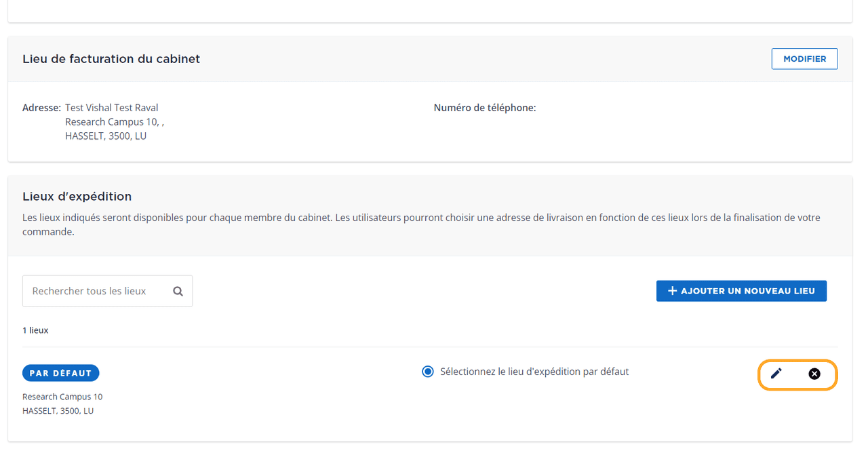Click the 'Ajouter un nouveau lieu' button text
The image size is (868, 455).
click(x=747, y=291)
